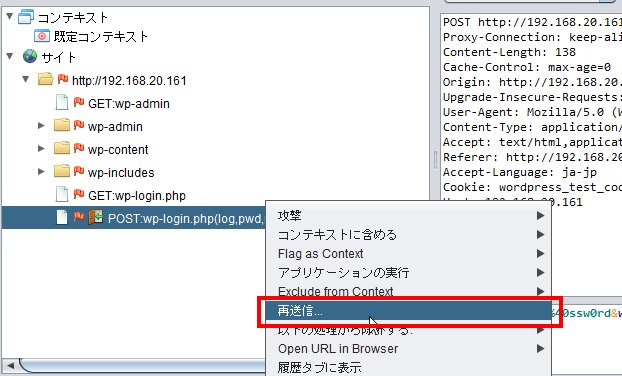The image size is (622, 376).
Task: Click the Upgrade-Insecure-Requests header line
Action: click(x=532, y=97)
